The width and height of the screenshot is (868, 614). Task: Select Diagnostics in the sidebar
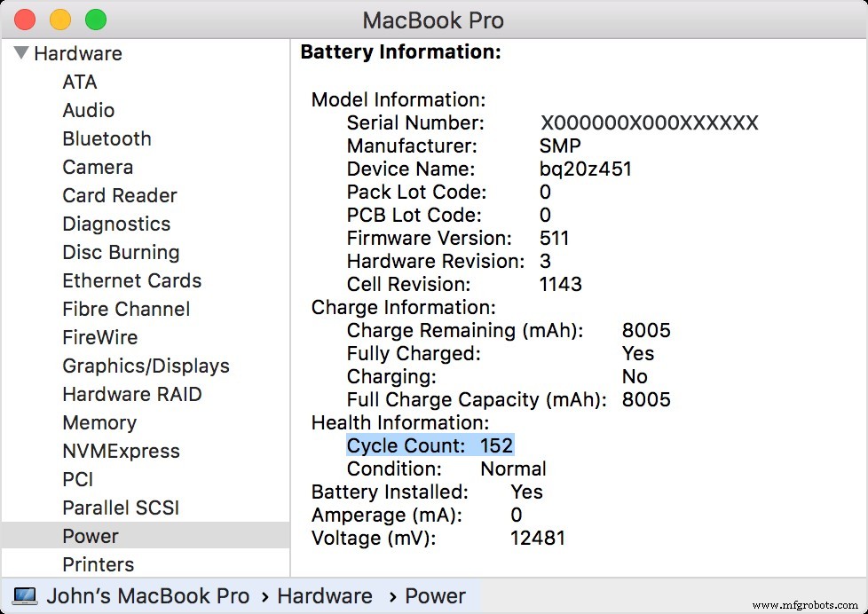[x=116, y=224]
